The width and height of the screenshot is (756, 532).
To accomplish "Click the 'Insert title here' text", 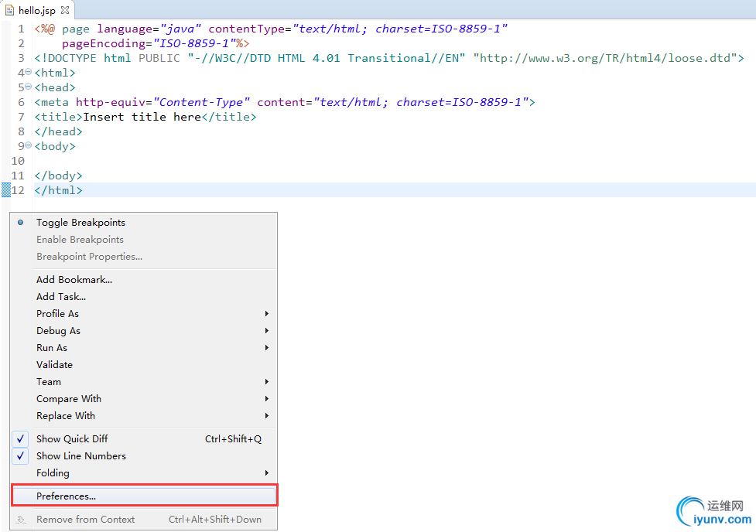I will (142, 117).
